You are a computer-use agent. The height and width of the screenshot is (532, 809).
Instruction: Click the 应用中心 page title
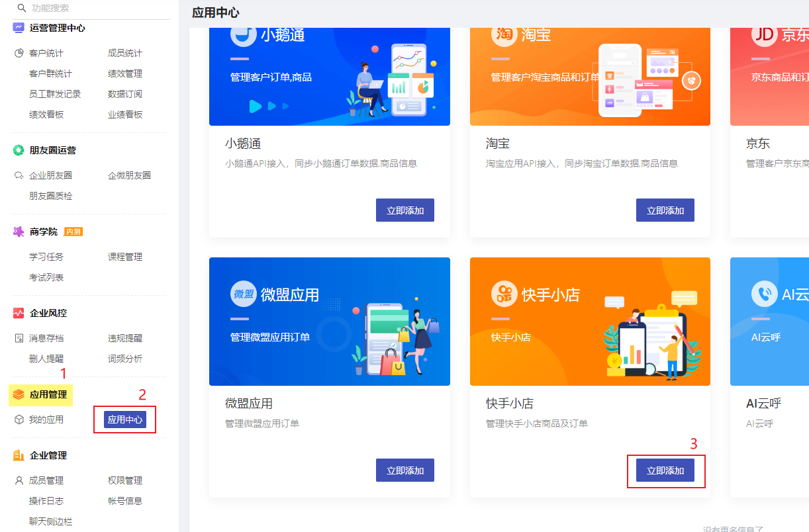[216, 13]
